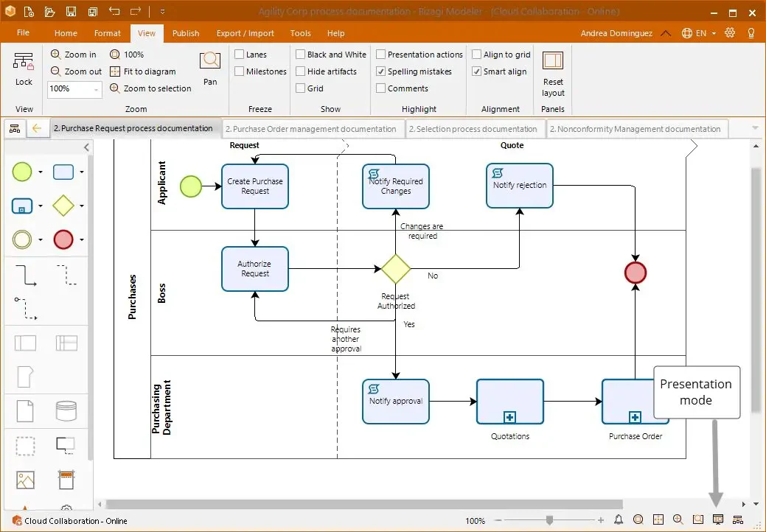Pick the red End Event palette shape
This screenshot has height=532, width=766.
[63, 239]
